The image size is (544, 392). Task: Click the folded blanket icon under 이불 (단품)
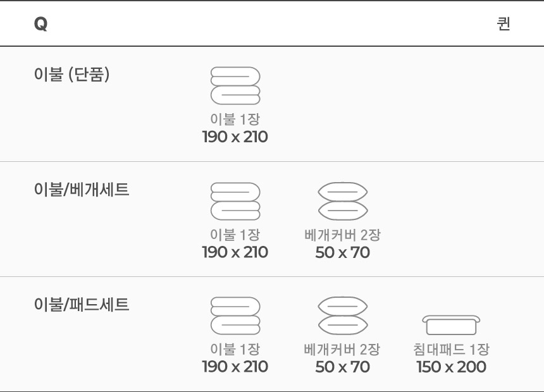[235, 86]
